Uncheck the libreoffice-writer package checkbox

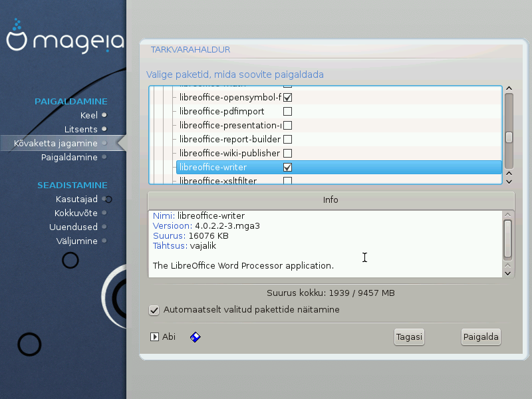(x=287, y=168)
